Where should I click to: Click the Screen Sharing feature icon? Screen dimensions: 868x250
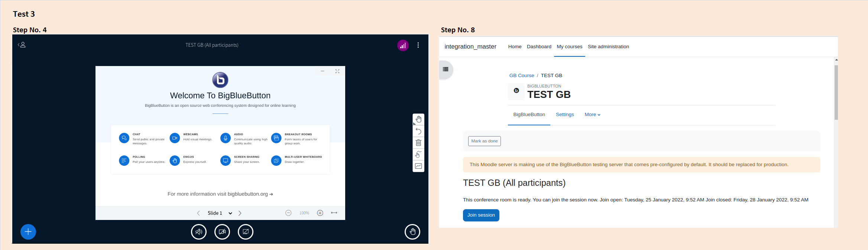pyautogui.click(x=226, y=161)
